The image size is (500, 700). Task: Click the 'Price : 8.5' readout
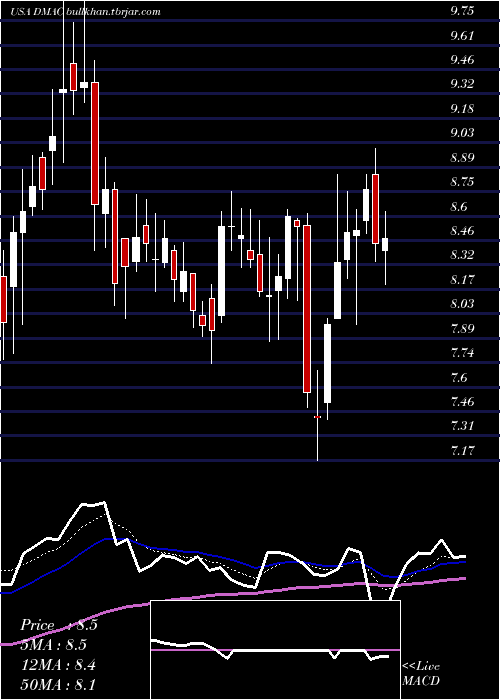pos(59,625)
